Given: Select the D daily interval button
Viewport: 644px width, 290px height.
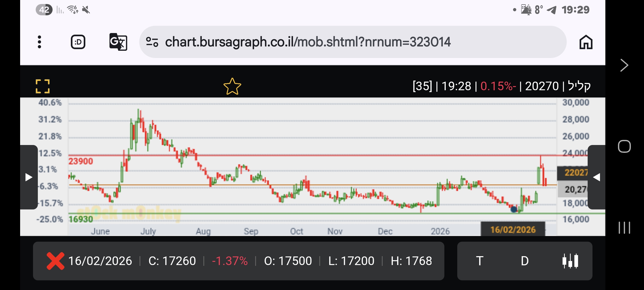Looking at the screenshot, I should pyautogui.click(x=525, y=261).
